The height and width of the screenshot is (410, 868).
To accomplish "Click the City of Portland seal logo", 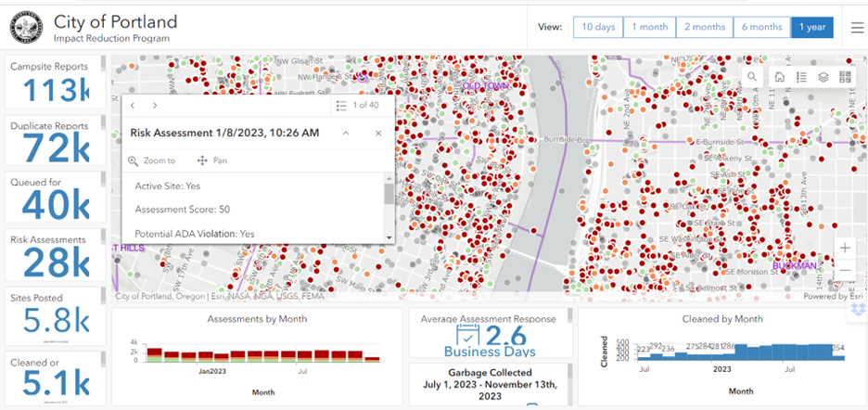I will coord(26,29).
